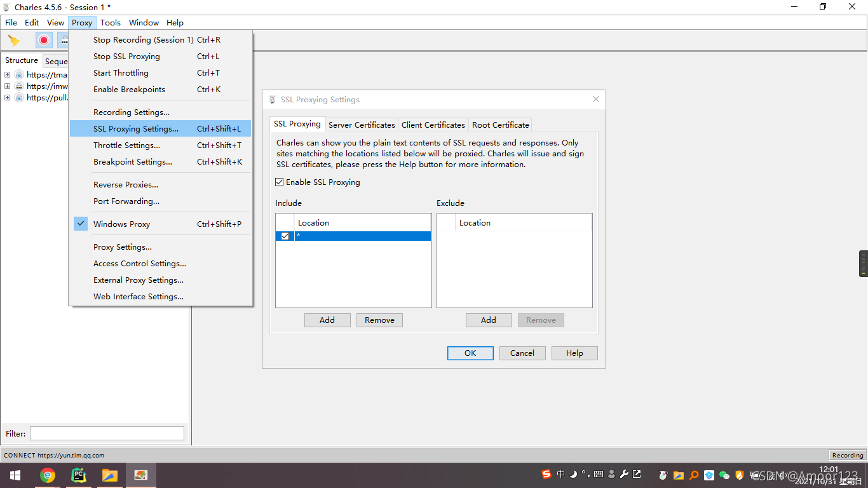This screenshot has height=488, width=868.
Task: Click the SSL proxying padlock toolbar icon
Action: tap(64, 40)
